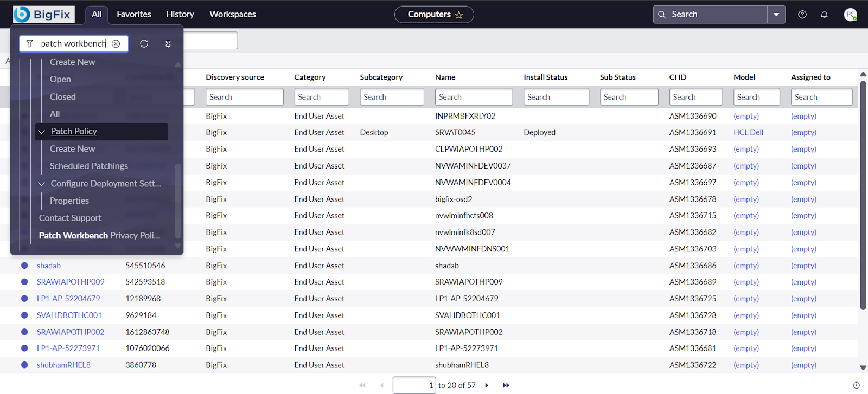Pin the navigation menu panel

click(x=168, y=44)
